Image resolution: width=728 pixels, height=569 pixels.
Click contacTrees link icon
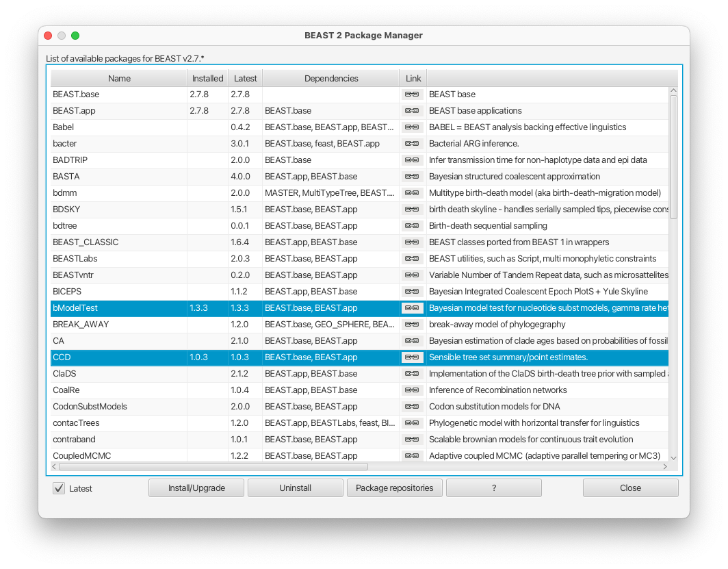click(412, 423)
